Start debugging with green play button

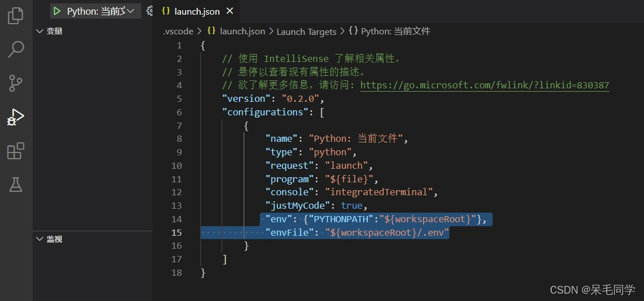pyautogui.click(x=57, y=11)
